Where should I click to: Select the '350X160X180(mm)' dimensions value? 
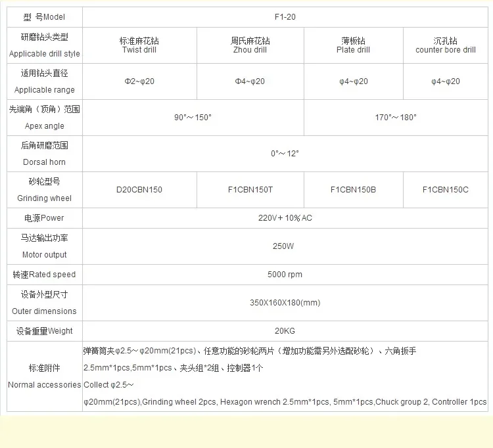pyautogui.click(x=285, y=303)
